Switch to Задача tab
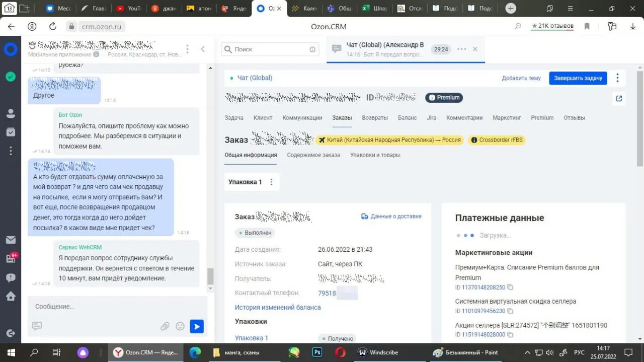Viewport: 644px width, 362px height. click(x=234, y=118)
